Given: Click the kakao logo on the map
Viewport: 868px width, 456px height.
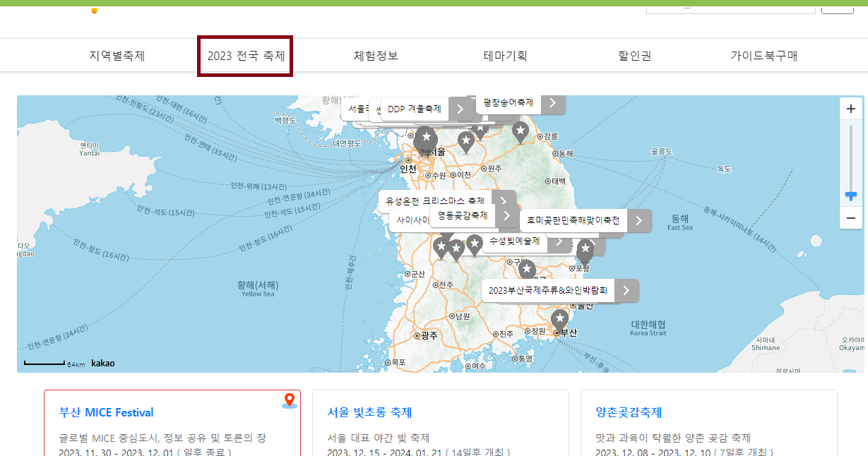Looking at the screenshot, I should pos(102,363).
